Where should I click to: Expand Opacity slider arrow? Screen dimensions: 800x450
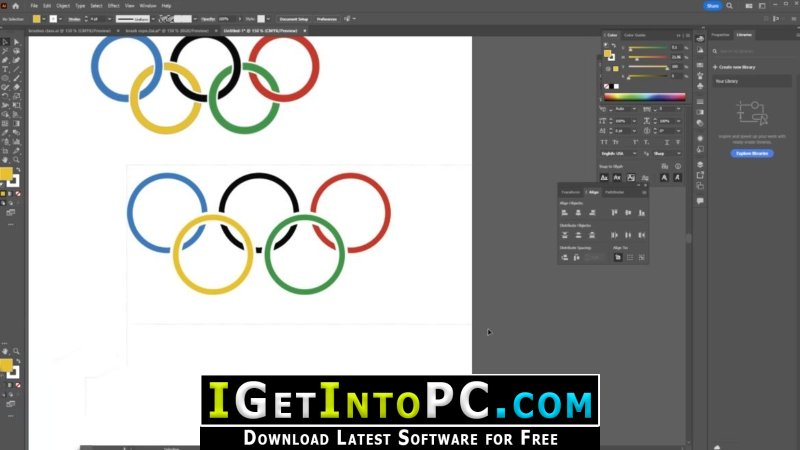[239, 19]
